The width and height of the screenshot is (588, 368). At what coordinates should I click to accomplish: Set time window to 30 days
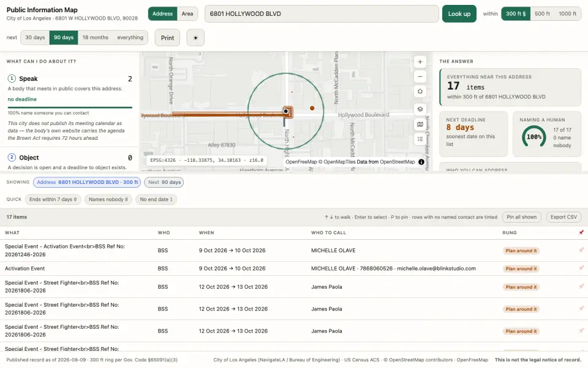tap(35, 37)
